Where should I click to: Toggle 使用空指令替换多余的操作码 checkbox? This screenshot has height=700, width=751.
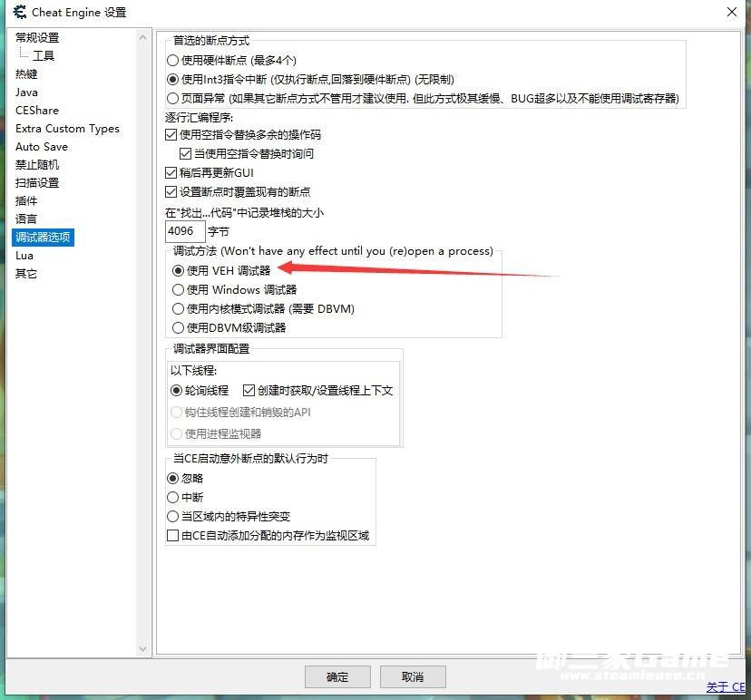pos(171,135)
